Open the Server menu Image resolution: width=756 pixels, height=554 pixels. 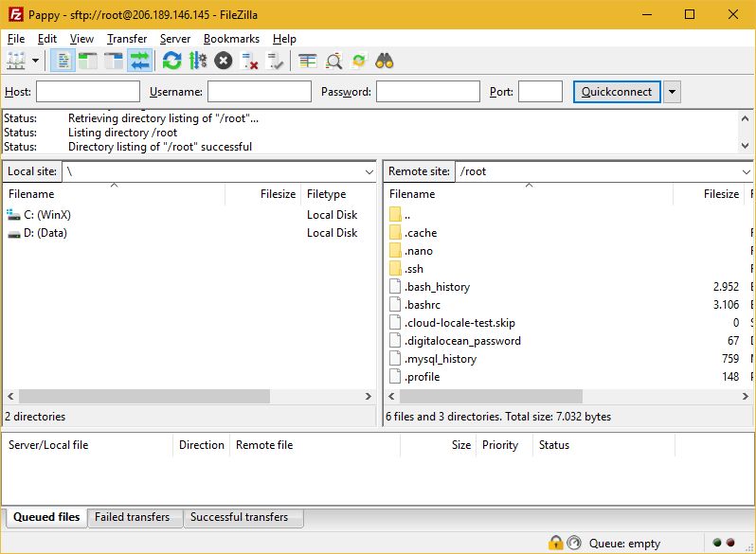(175, 39)
